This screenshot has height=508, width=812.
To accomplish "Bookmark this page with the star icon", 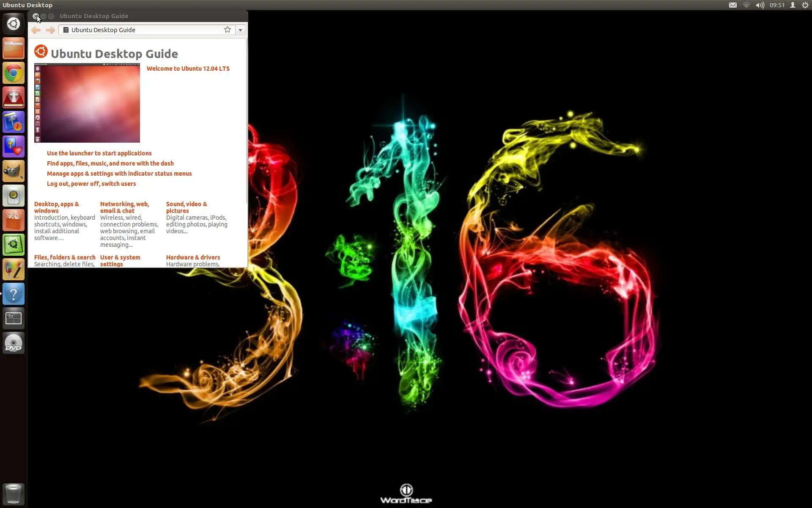I will [x=228, y=30].
